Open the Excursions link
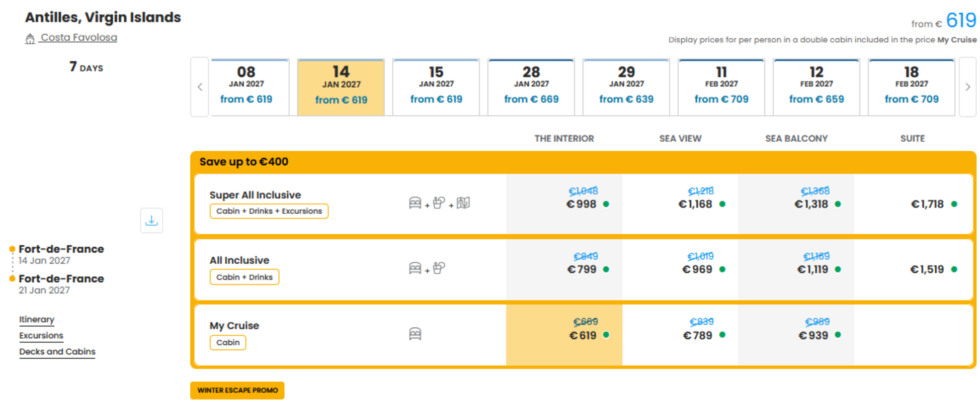The height and width of the screenshot is (402, 980). click(41, 336)
